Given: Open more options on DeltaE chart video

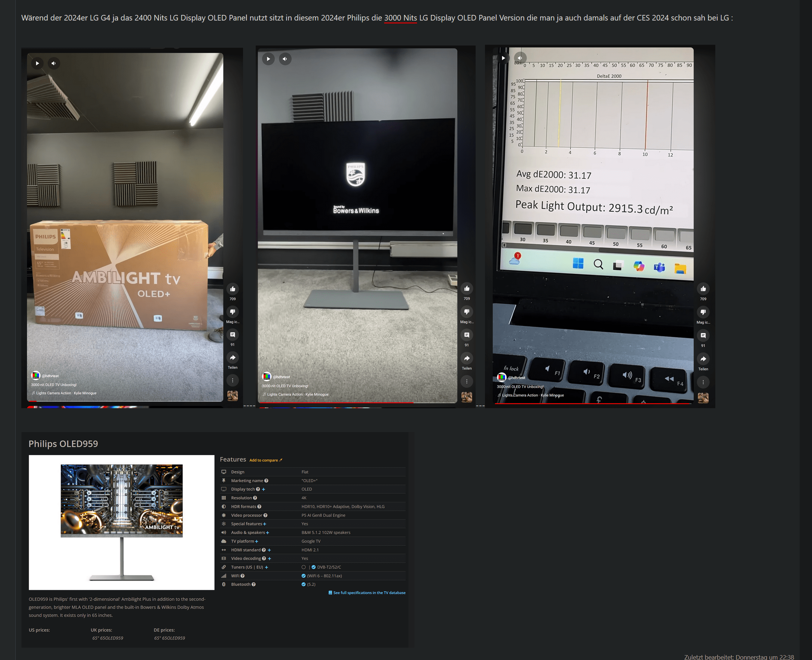Looking at the screenshot, I should tap(703, 382).
